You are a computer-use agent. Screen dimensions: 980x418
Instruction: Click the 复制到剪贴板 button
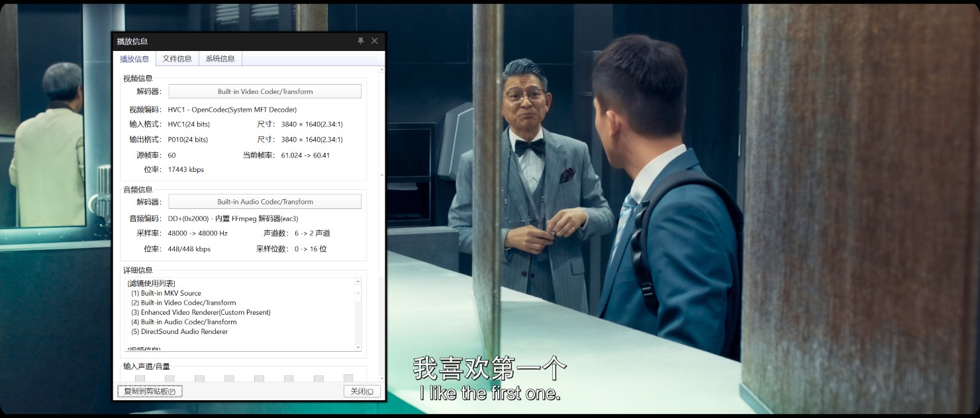pyautogui.click(x=150, y=391)
